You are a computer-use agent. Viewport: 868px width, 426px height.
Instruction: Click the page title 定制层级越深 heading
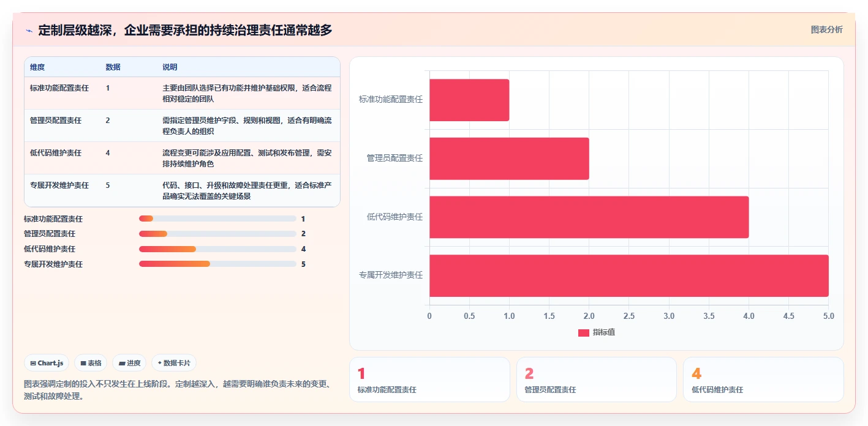coord(185,30)
